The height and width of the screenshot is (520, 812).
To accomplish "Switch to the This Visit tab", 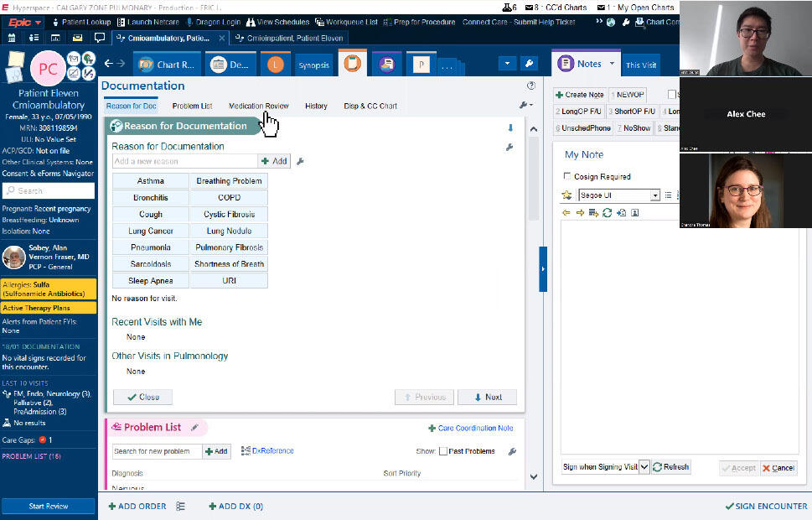I will coord(641,65).
